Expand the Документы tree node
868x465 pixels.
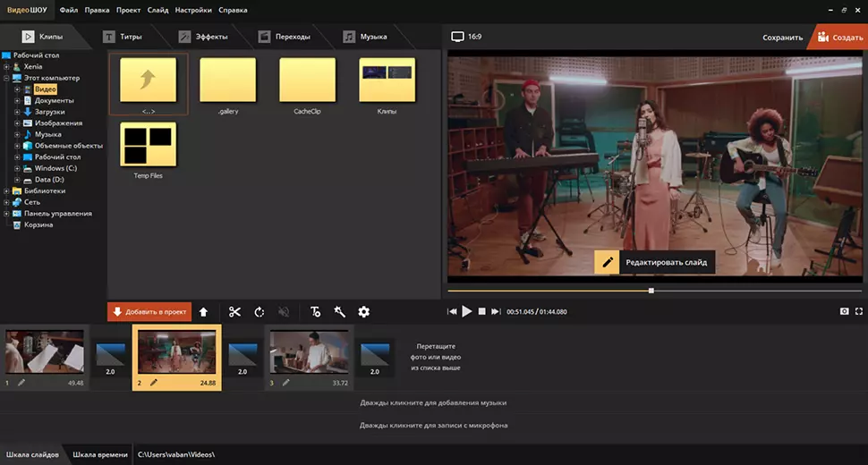click(x=17, y=101)
